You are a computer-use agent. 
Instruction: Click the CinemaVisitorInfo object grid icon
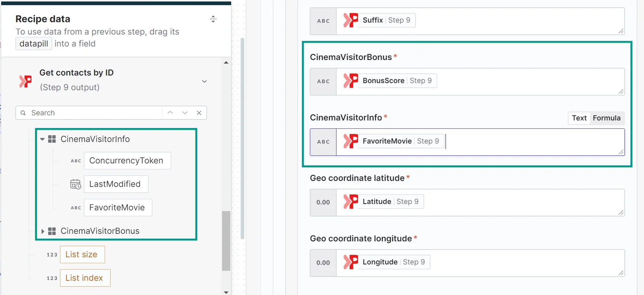click(x=52, y=139)
